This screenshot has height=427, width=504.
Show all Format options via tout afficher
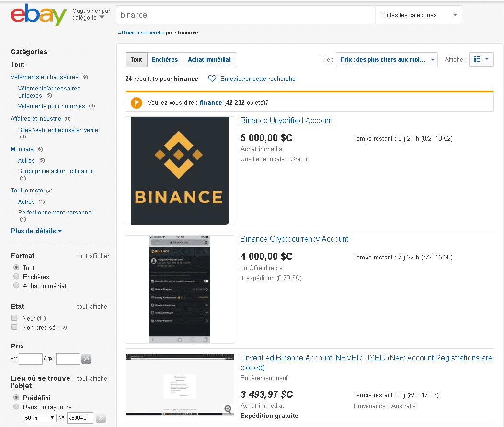pyautogui.click(x=93, y=256)
